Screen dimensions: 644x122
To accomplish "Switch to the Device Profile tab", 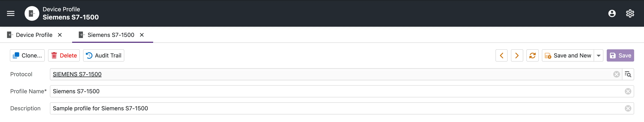I will coord(34,35).
